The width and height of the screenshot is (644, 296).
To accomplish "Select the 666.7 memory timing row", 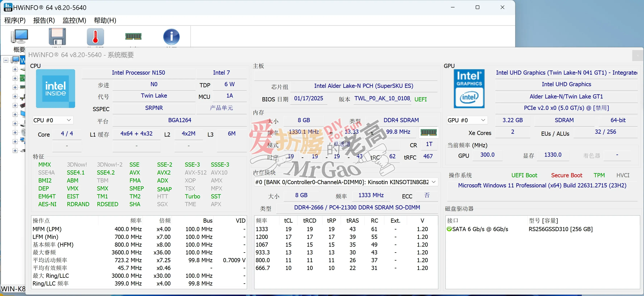I will [346, 268].
